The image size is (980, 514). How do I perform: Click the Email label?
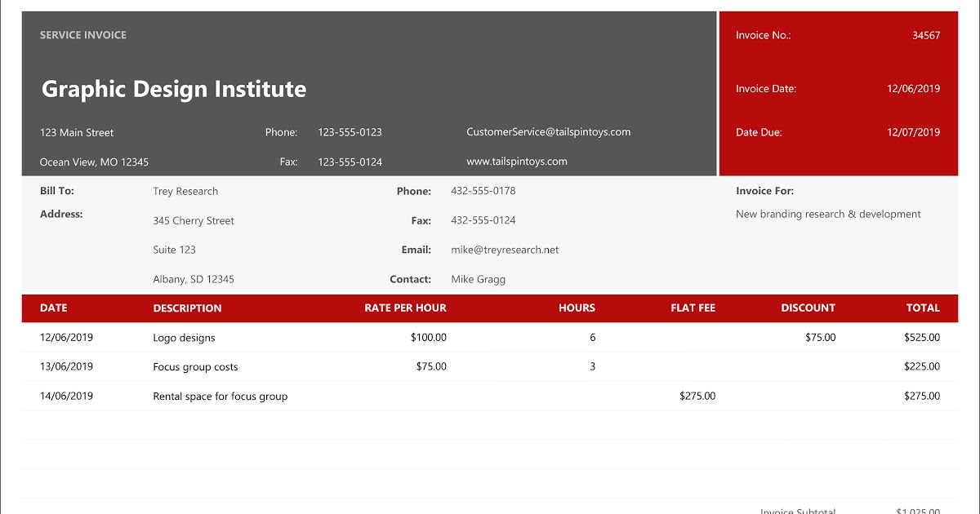(x=416, y=250)
